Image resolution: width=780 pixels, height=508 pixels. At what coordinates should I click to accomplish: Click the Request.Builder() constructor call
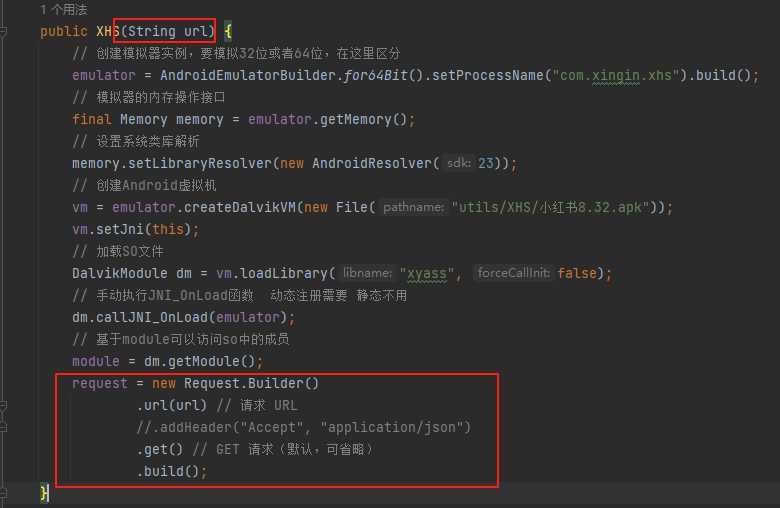point(251,384)
